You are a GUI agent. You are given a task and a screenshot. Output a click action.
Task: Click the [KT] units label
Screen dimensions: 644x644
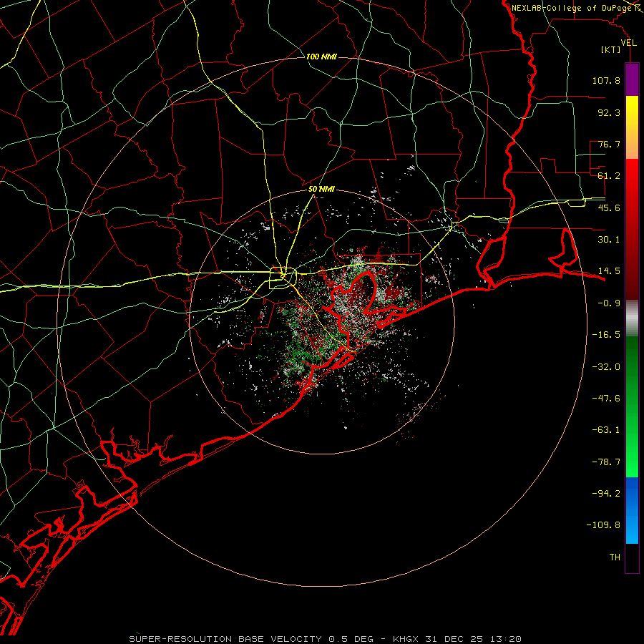click(x=611, y=49)
